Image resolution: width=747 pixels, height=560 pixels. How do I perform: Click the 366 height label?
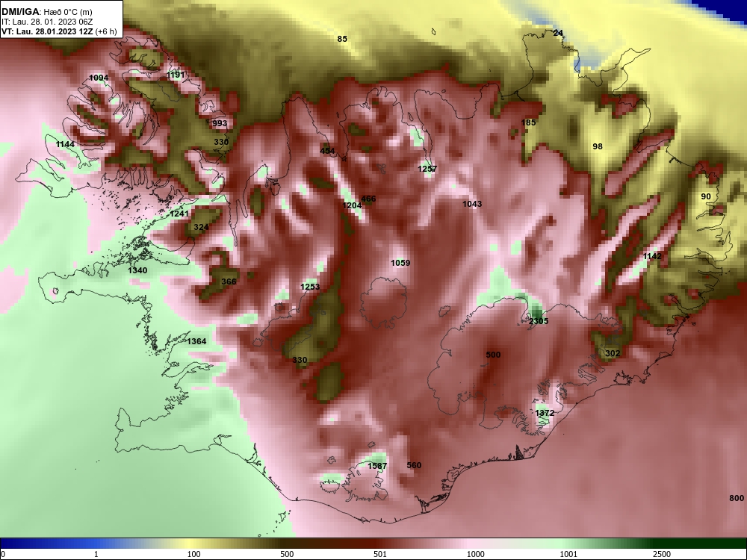(x=229, y=281)
